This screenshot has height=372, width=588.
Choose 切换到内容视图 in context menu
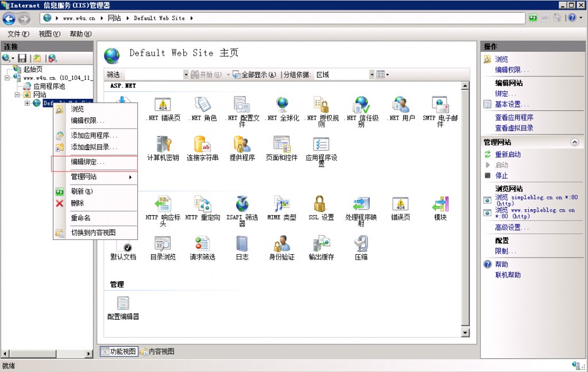(x=95, y=233)
